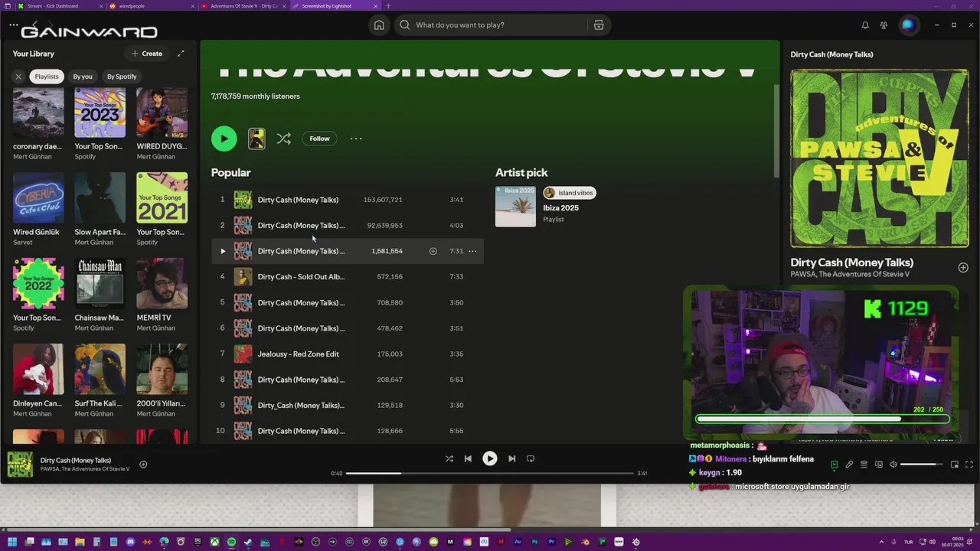Toggle repeat in the player bar

point(530,458)
